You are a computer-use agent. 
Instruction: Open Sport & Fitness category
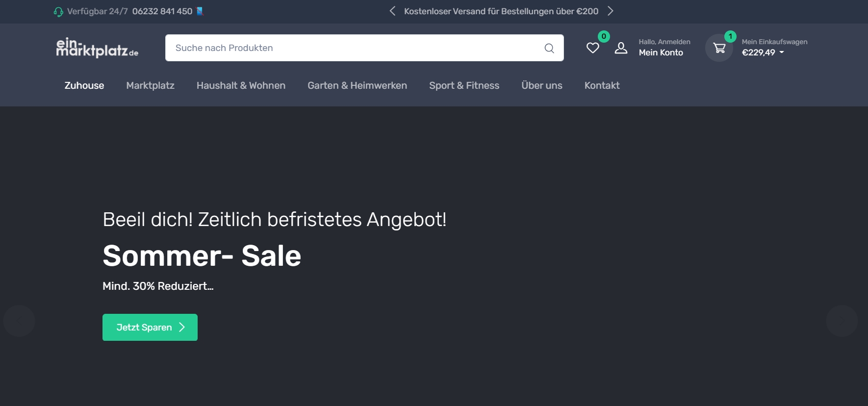pyautogui.click(x=464, y=85)
